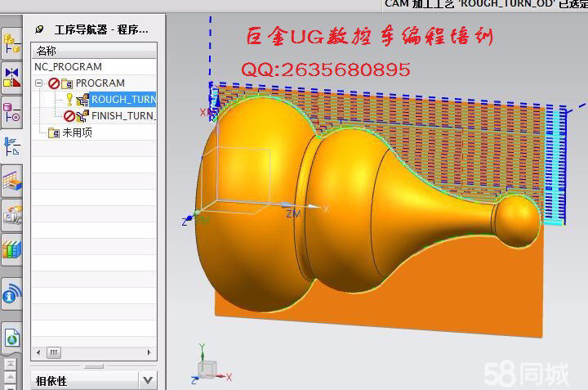Open the Assembly Navigator sidebar tab
Viewport: 588px width, 390px height.
11,44
